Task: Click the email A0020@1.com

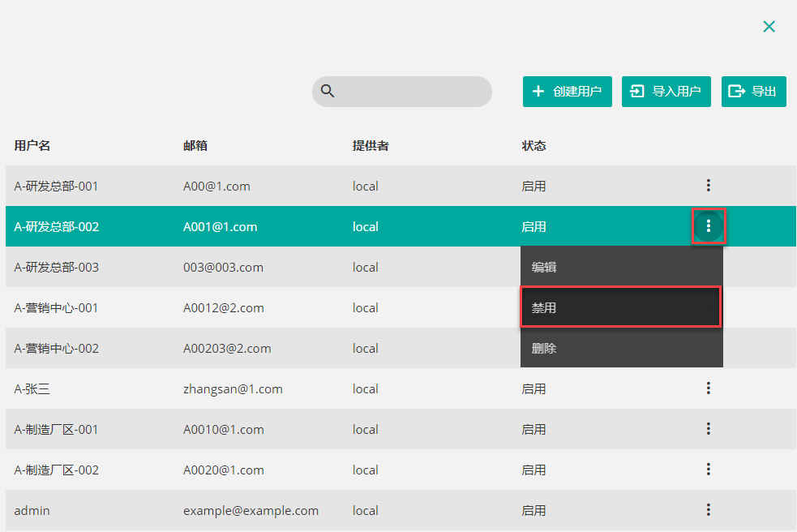Action: click(x=224, y=470)
